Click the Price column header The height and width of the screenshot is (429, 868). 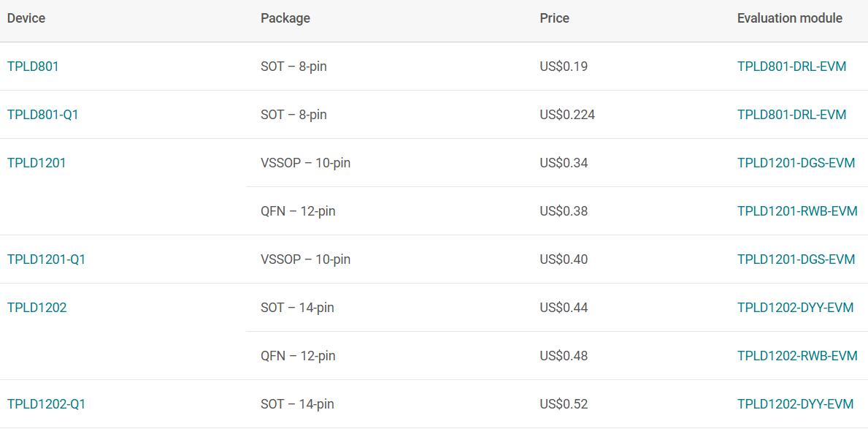[x=554, y=18]
